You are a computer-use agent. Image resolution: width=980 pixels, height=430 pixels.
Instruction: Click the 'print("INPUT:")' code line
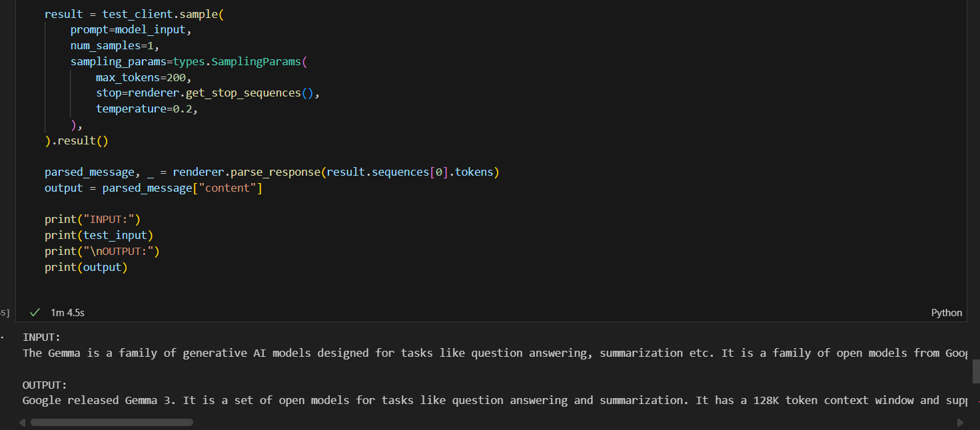click(93, 220)
